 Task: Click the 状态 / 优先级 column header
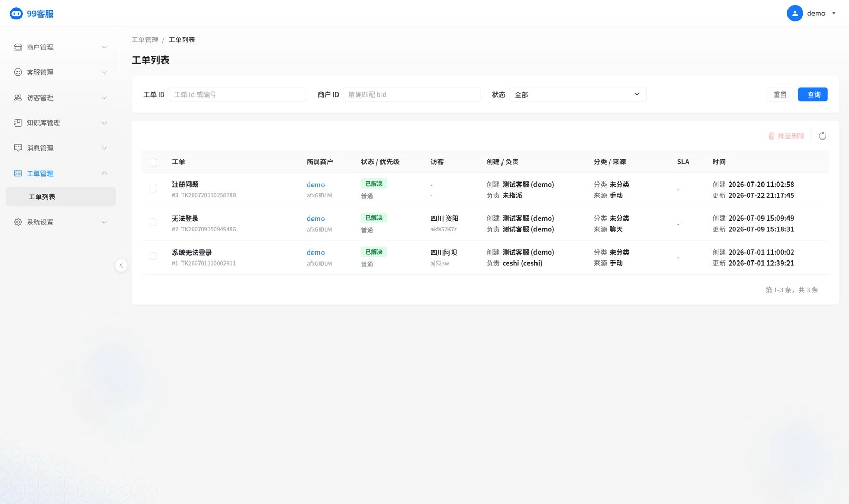[x=380, y=162]
